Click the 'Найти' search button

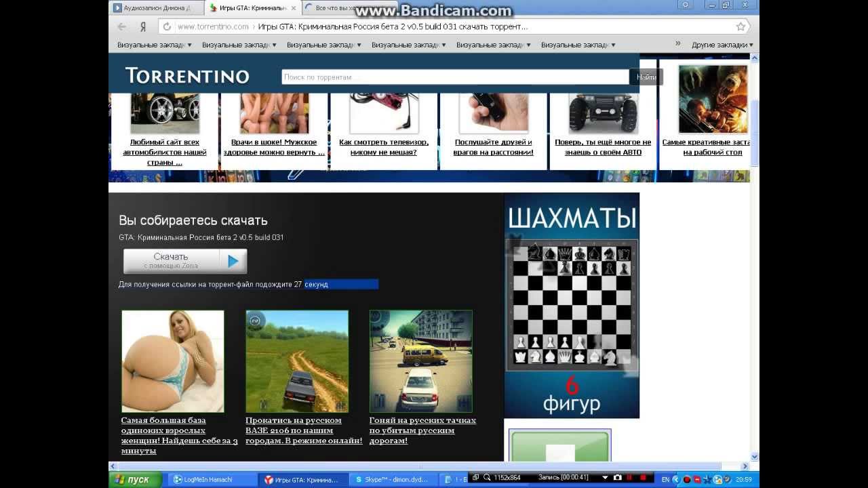coord(646,77)
